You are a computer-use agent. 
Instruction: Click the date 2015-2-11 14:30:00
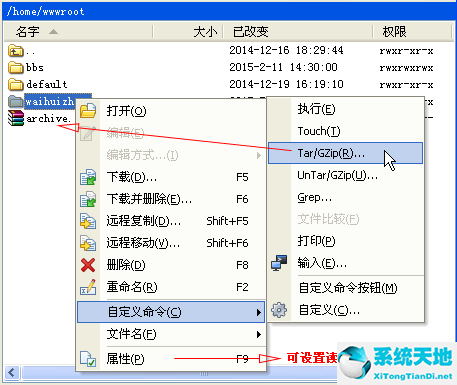point(283,67)
